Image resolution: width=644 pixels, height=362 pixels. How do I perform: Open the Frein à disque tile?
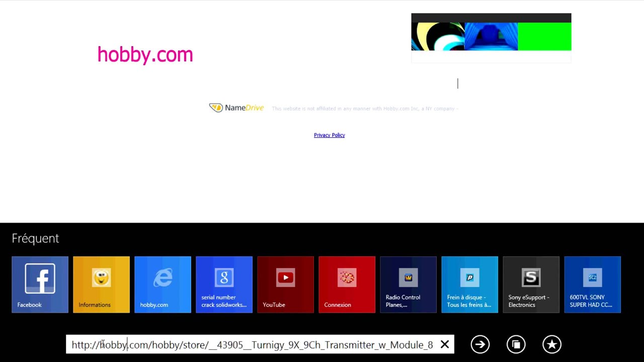pyautogui.click(x=469, y=285)
